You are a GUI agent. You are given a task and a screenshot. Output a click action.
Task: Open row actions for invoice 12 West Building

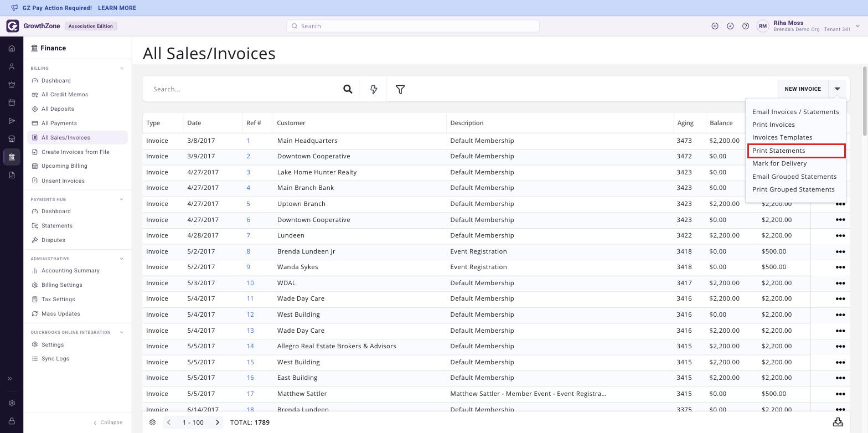840,315
